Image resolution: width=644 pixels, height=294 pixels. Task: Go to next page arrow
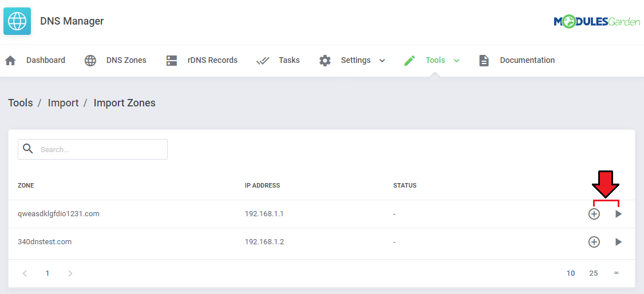coord(70,273)
